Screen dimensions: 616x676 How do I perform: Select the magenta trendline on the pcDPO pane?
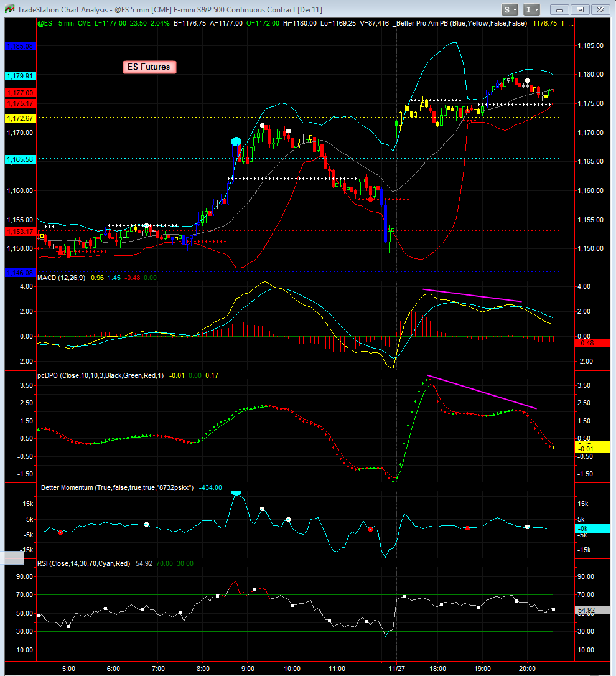(x=482, y=392)
